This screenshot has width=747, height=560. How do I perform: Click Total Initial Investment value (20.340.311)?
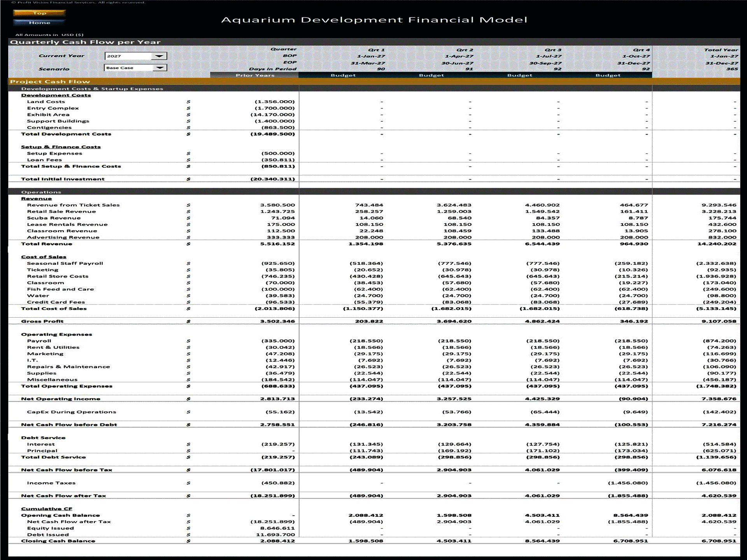[272, 179]
